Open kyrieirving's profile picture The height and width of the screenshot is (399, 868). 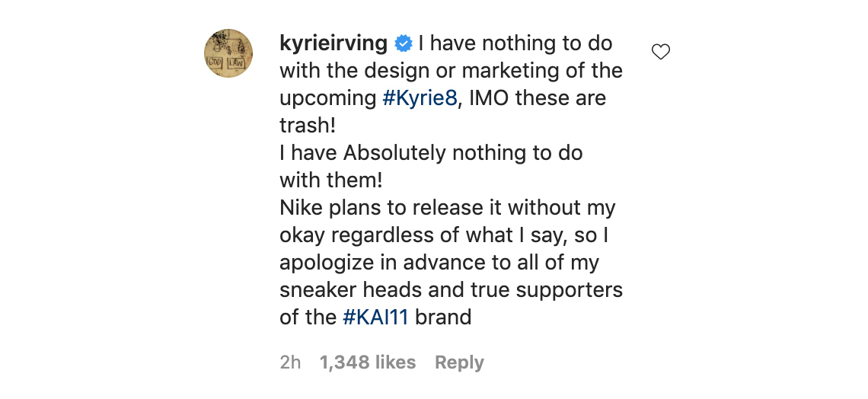pos(228,53)
